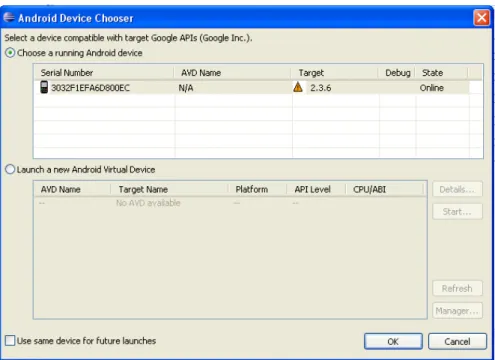
Task: Dismiss the dialog with the Cancel button
Action: pyautogui.click(x=457, y=341)
